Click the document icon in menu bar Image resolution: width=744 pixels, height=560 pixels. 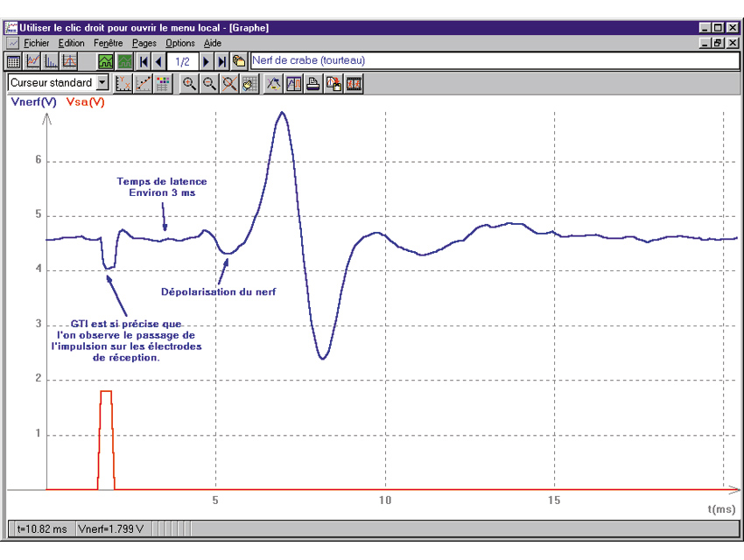(13, 43)
